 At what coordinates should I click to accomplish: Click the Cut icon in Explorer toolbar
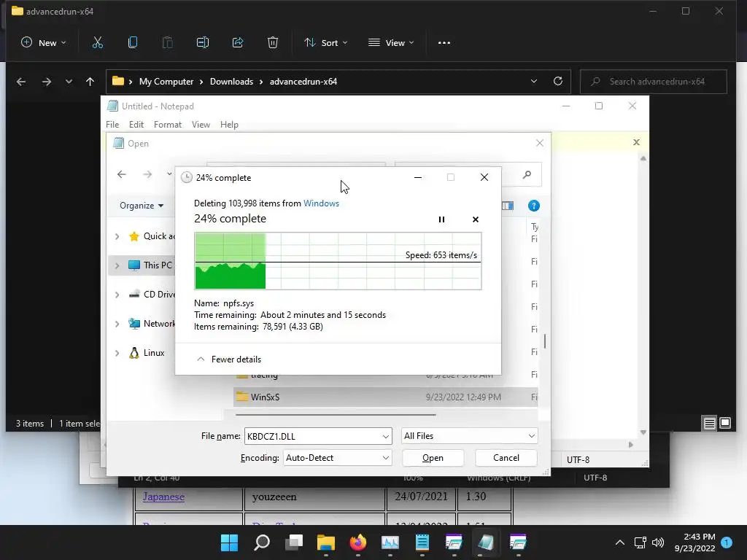[97, 43]
